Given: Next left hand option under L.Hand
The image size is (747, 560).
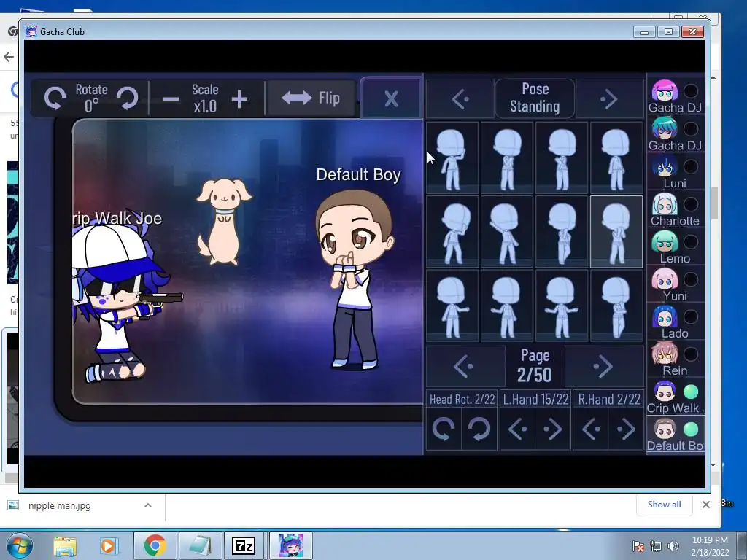Looking at the screenshot, I should coord(553,429).
